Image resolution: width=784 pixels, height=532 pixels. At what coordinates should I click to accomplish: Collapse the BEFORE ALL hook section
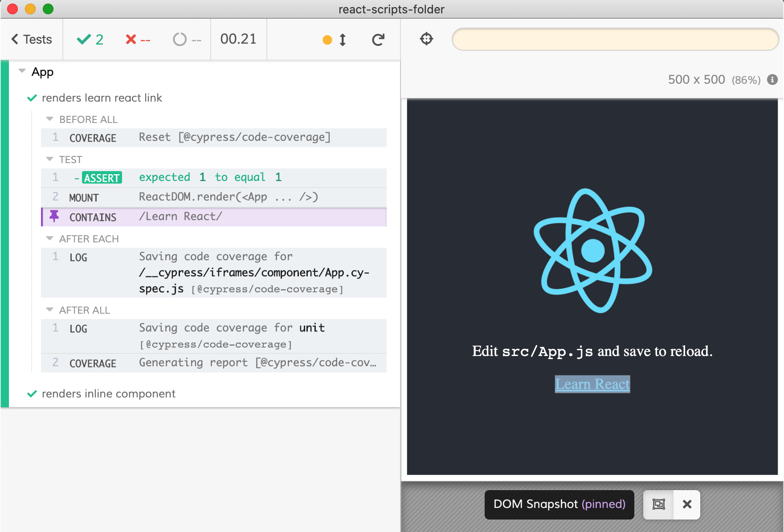[49, 119]
